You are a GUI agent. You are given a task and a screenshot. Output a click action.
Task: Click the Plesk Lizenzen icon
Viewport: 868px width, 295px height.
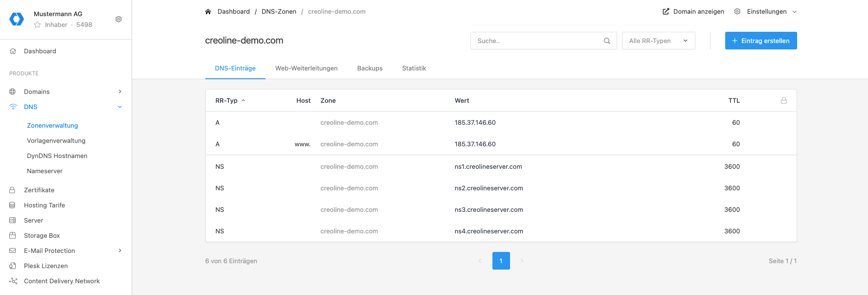pyautogui.click(x=13, y=266)
